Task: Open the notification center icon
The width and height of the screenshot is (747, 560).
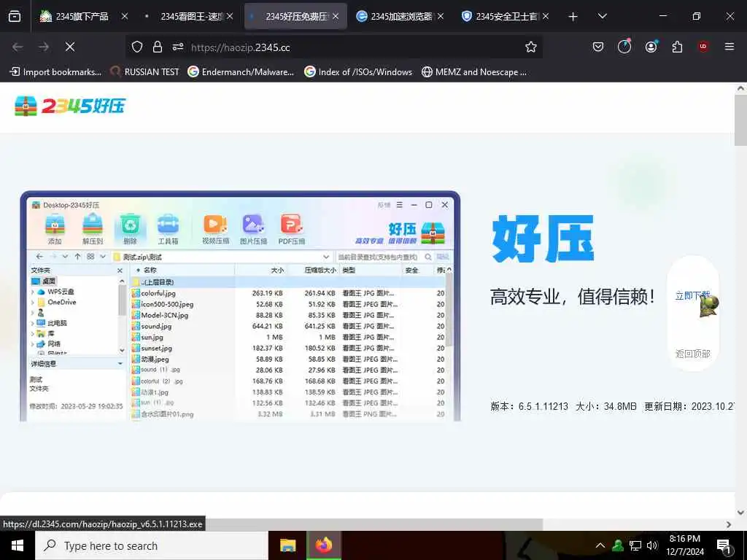Action: tap(724, 545)
